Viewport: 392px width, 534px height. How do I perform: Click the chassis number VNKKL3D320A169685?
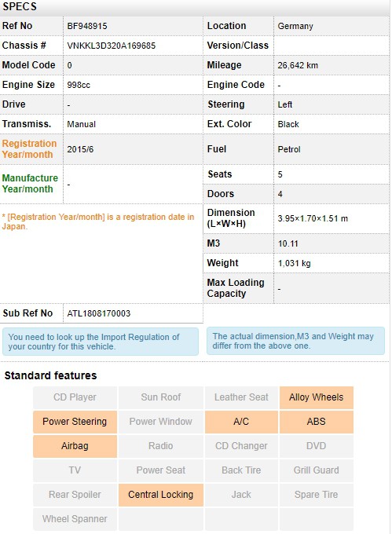(x=112, y=46)
